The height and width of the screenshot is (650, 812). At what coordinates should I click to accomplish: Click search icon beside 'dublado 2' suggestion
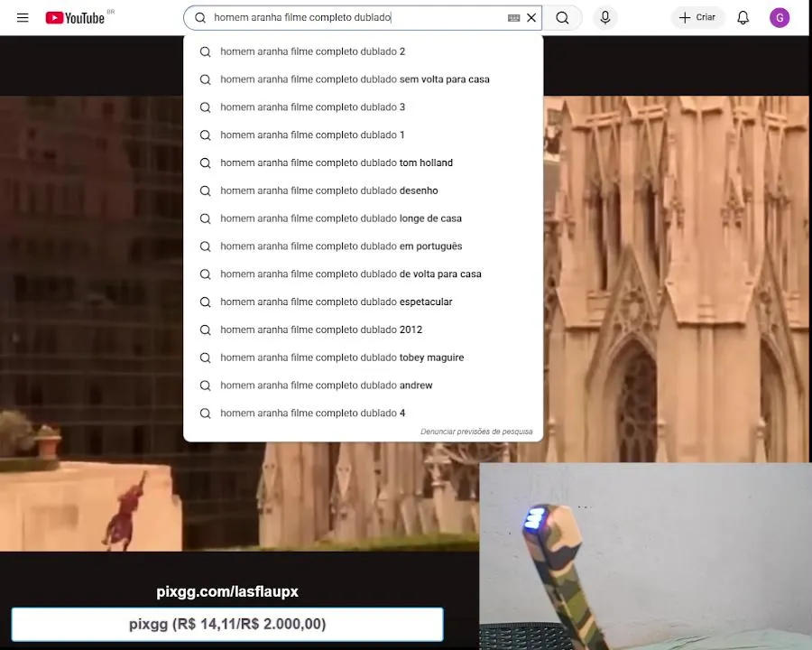pyautogui.click(x=206, y=51)
